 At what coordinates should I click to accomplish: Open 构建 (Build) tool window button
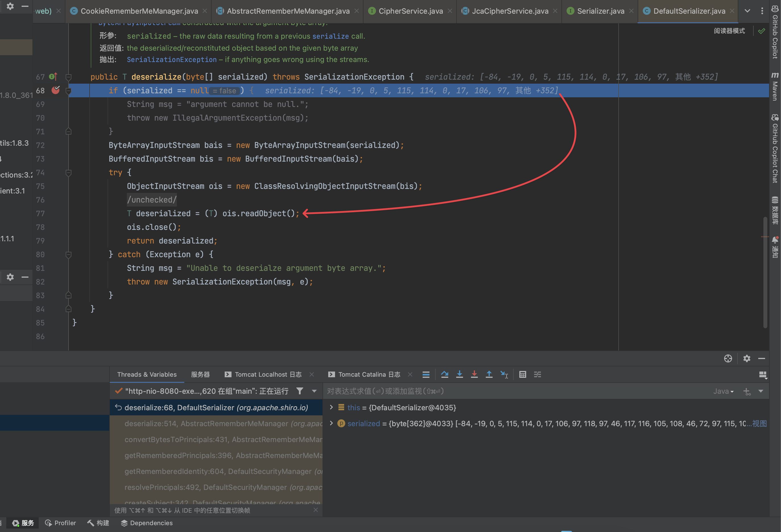point(98,523)
